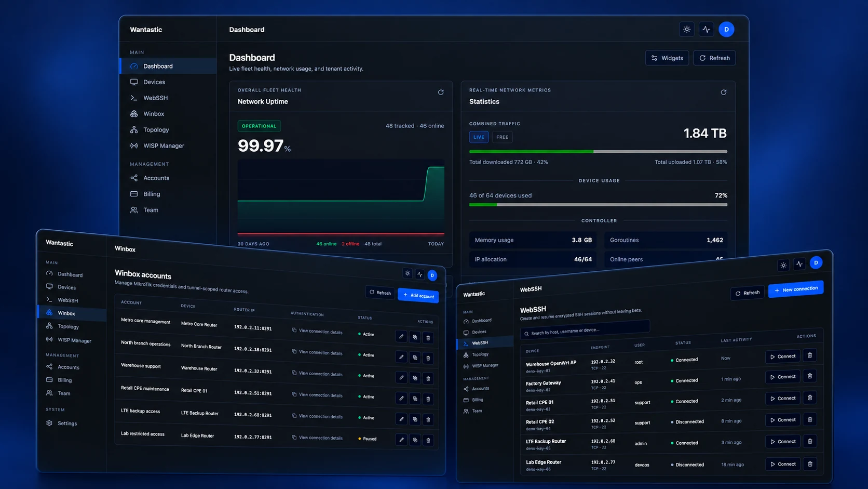This screenshot has width=868, height=489.
Task: Focus the WebSSH search field
Action: coord(585,331)
